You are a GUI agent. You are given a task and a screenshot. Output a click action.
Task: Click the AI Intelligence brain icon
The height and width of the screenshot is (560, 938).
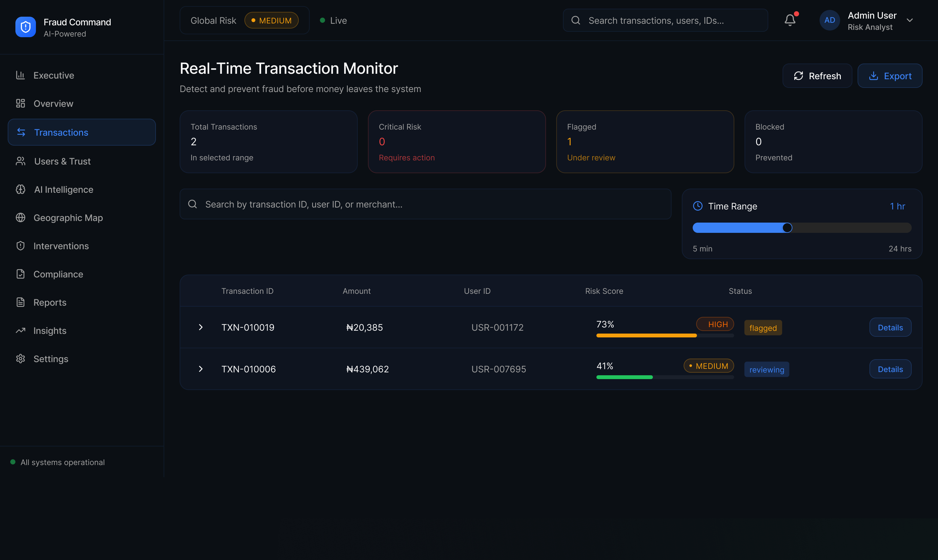coord(21,190)
